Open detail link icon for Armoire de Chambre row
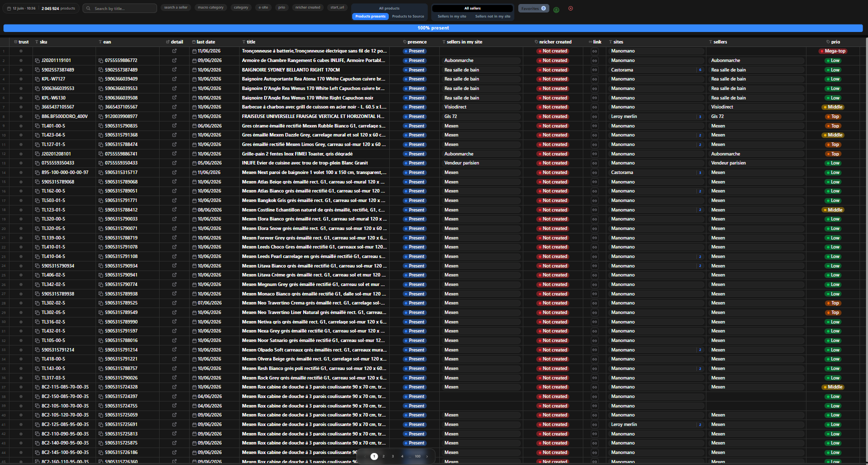The image size is (868, 465). pos(174,60)
